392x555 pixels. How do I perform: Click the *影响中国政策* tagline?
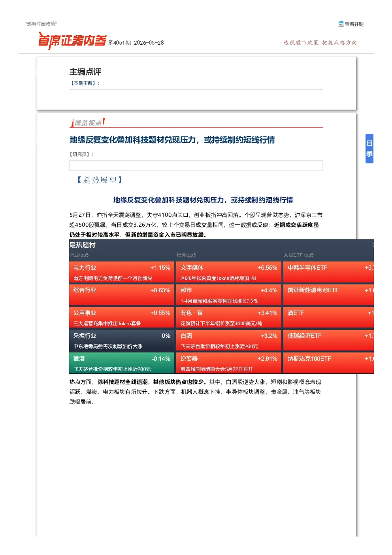point(41,24)
